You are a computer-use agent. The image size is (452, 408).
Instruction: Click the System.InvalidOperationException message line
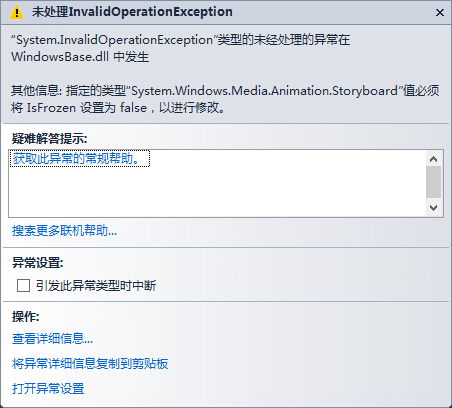tap(180, 40)
